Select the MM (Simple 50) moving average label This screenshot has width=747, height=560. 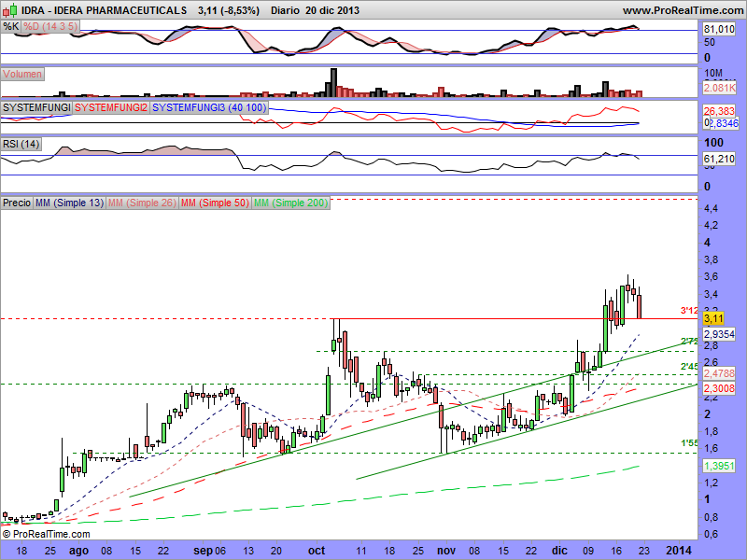point(215,203)
